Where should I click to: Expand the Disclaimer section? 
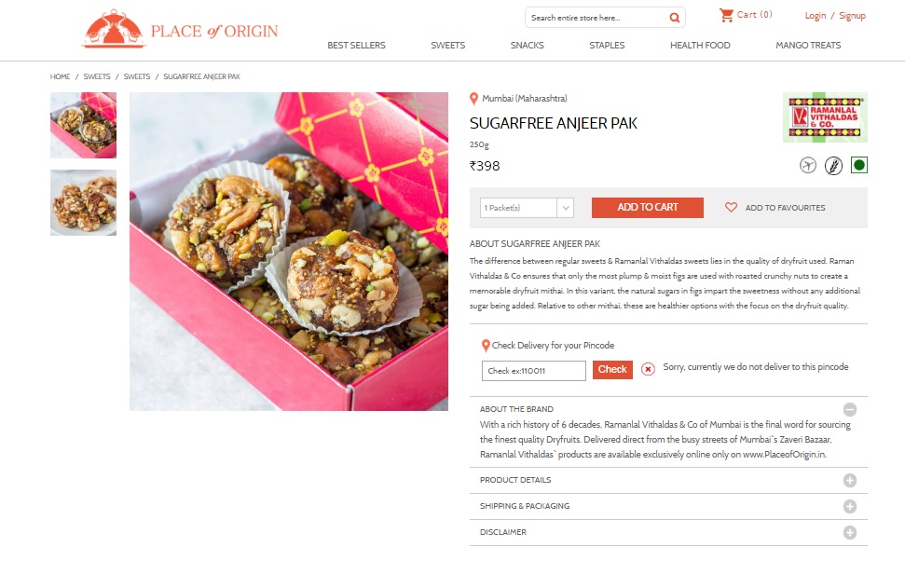850,532
